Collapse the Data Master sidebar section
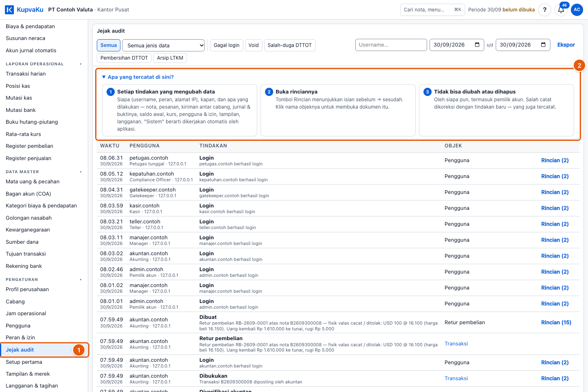The height and width of the screenshot is (392, 588). coord(81,172)
